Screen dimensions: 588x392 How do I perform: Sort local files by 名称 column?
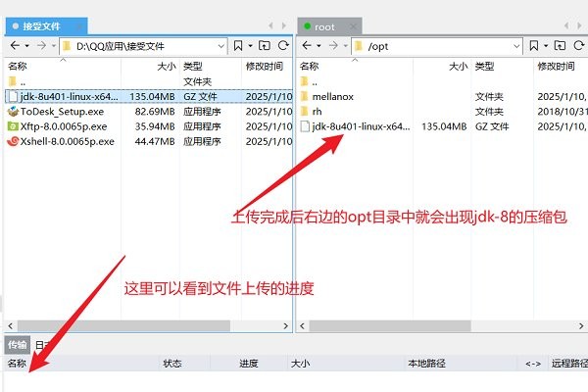point(64,67)
